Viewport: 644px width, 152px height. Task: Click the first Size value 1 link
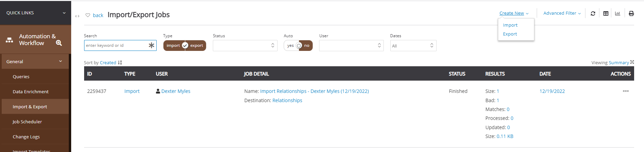498,91
